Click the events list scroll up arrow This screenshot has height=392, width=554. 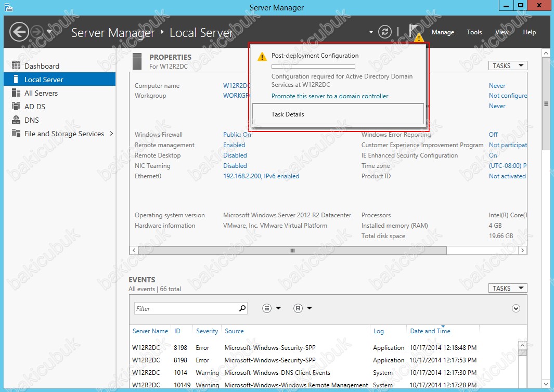click(x=522, y=345)
